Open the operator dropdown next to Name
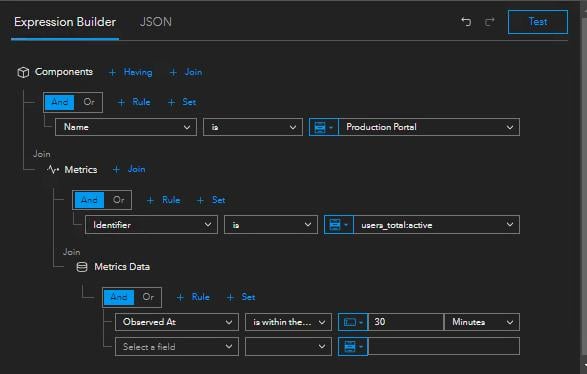This screenshot has height=374, width=587. coord(253,127)
